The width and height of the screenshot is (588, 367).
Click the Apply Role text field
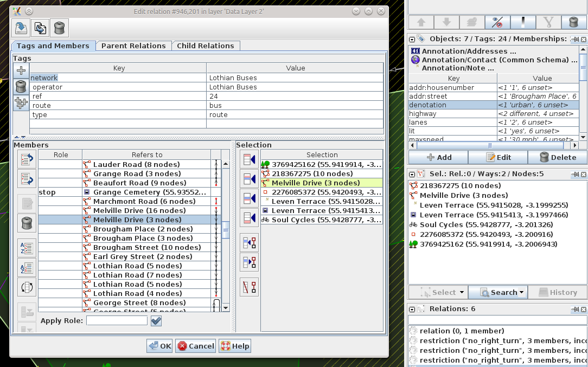pyautogui.click(x=117, y=321)
